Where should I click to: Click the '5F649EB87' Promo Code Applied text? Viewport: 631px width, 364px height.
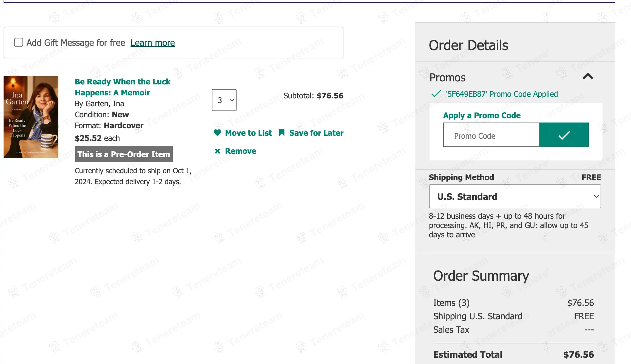tap(502, 94)
